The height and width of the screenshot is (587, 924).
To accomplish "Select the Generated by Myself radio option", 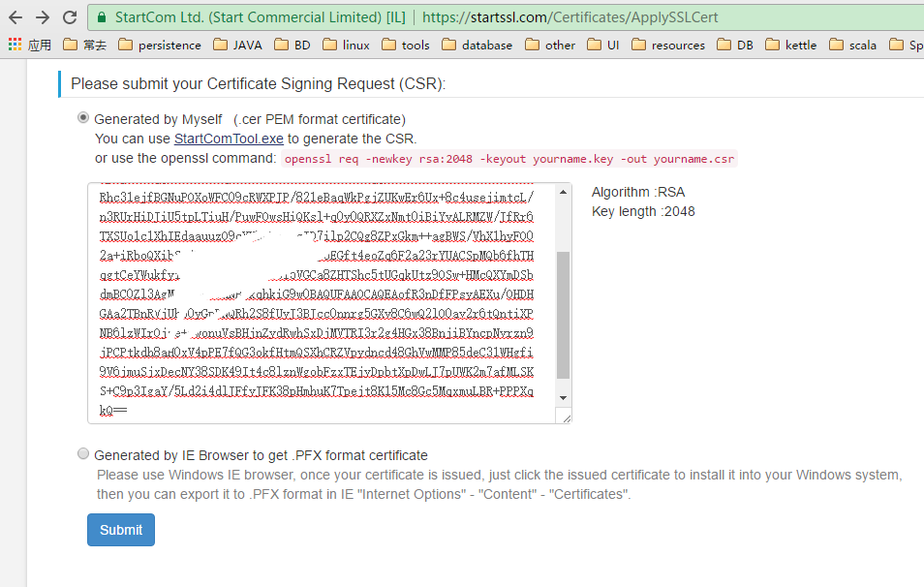I will click(83, 118).
